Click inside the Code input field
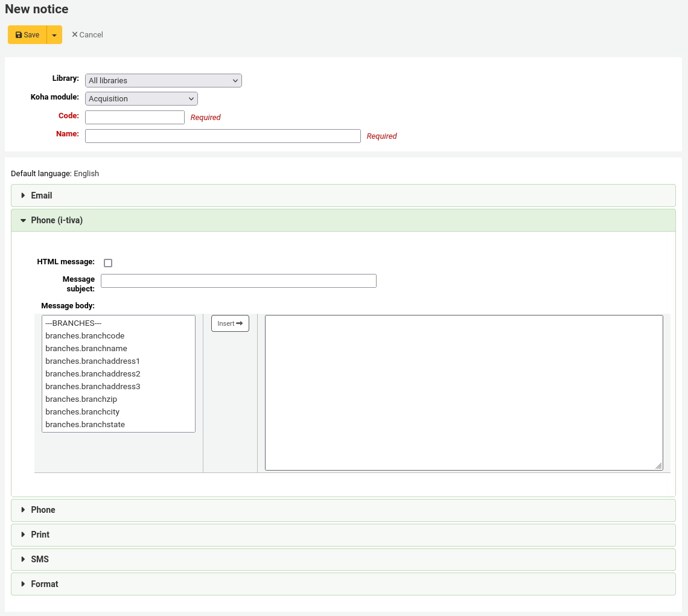Viewport: 688px width, 616px height. click(134, 117)
